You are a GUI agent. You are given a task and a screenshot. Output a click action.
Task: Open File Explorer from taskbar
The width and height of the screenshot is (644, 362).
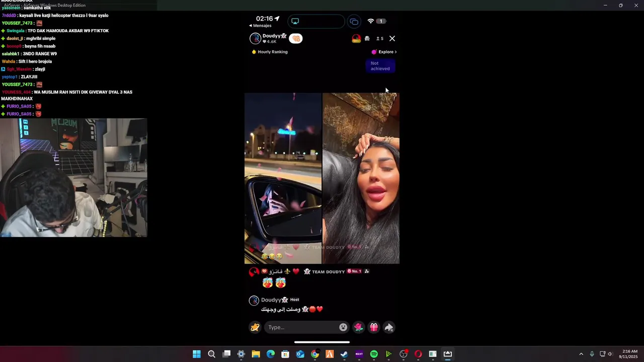pos(256,354)
